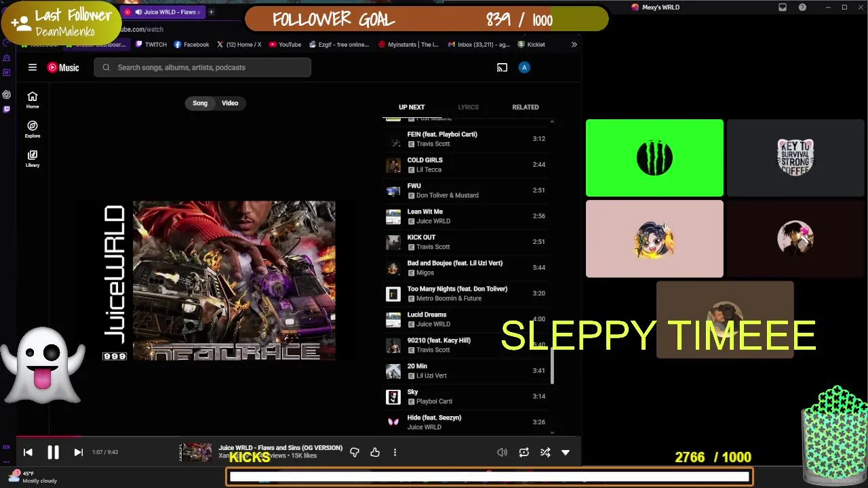Open the Facebook bookmark
Viewport: 868px width, 488px height.
(x=191, y=45)
